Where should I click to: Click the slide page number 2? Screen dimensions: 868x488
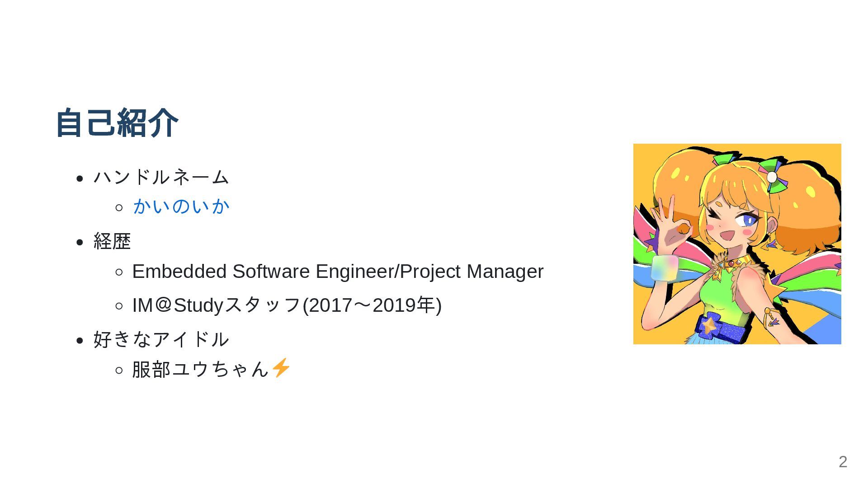click(x=843, y=462)
